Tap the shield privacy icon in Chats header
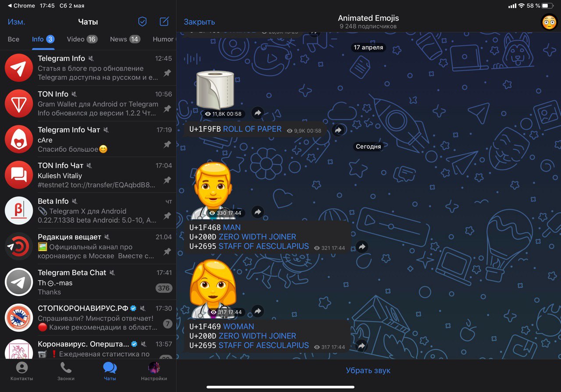 [x=142, y=21]
